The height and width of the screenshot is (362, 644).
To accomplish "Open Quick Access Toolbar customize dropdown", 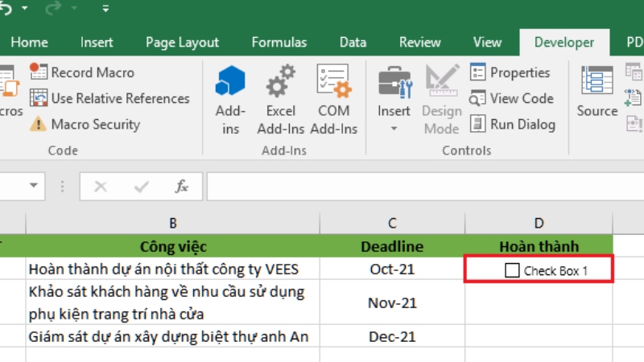I will (105, 8).
